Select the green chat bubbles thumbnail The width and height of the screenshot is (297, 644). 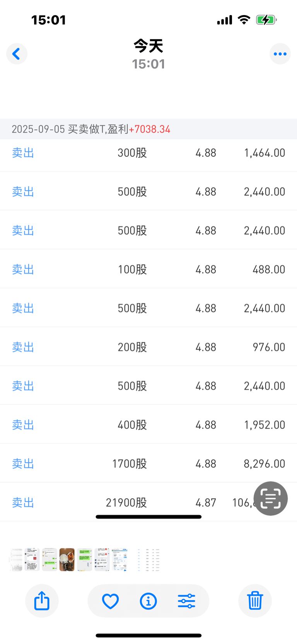85,560
